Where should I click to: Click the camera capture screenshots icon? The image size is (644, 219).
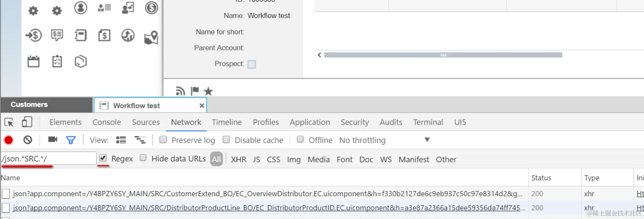click(53, 139)
